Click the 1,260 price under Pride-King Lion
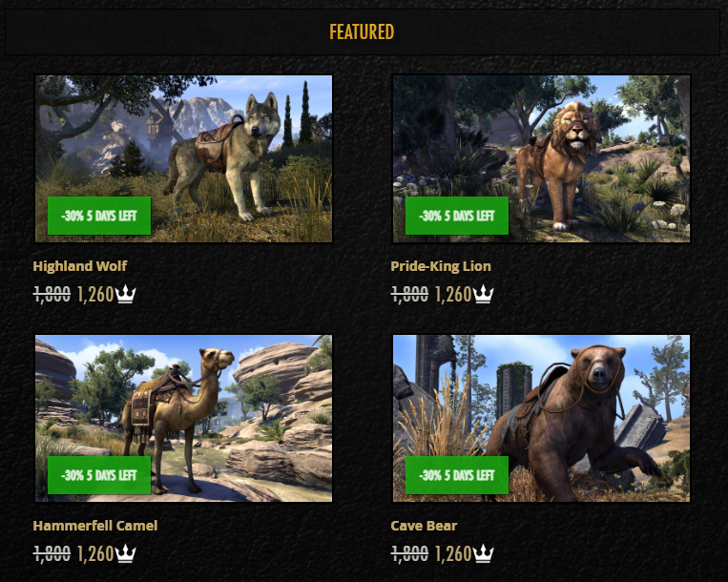Screen dimensions: 728x582 (x=453, y=294)
